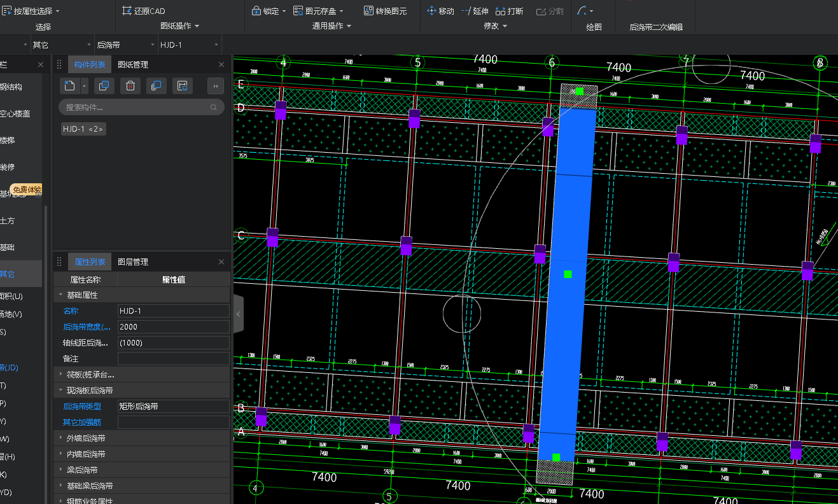Switch to the 图纸管理 tab
This screenshot has width=838, height=504.
pos(133,65)
